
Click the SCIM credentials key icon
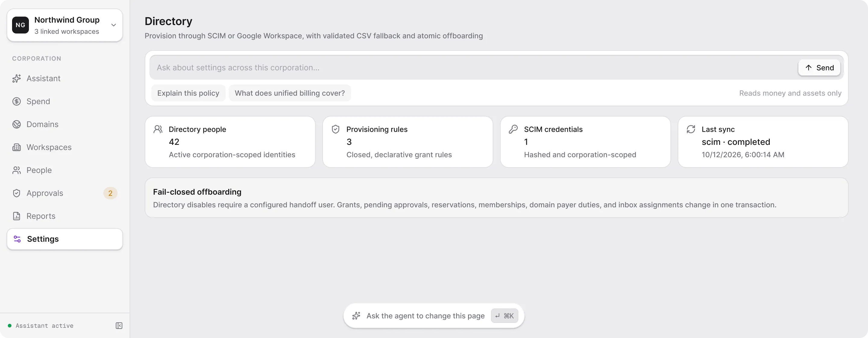pyautogui.click(x=513, y=129)
